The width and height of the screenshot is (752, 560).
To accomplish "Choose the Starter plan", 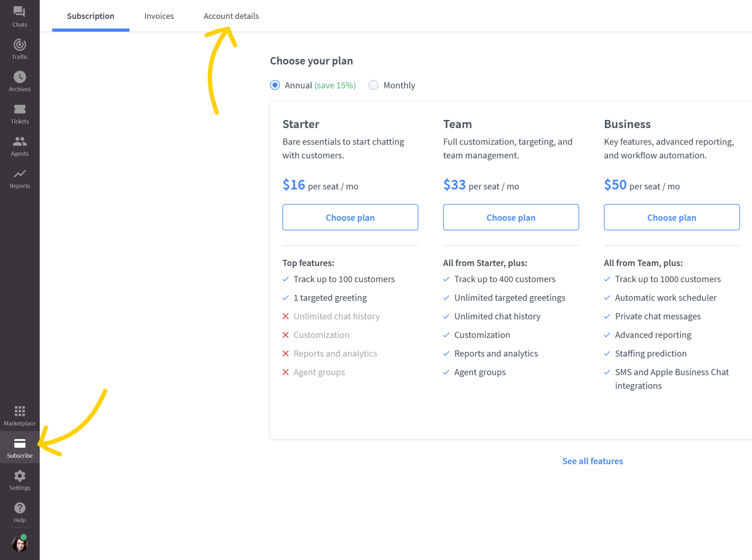I will pos(350,217).
